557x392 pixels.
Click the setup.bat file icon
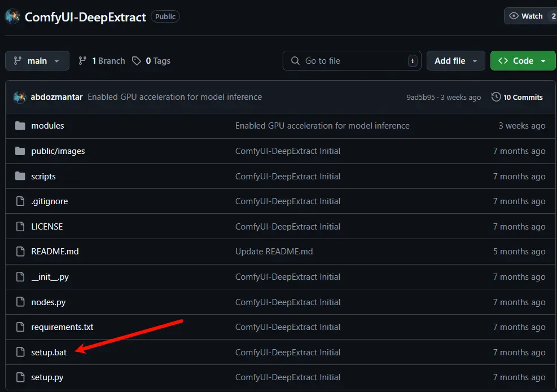(x=20, y=352)
